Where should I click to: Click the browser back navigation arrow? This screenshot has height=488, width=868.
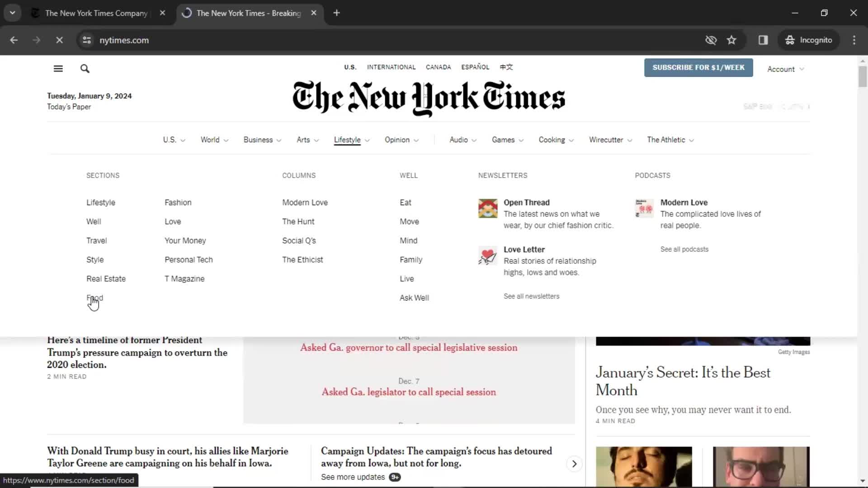13,40
